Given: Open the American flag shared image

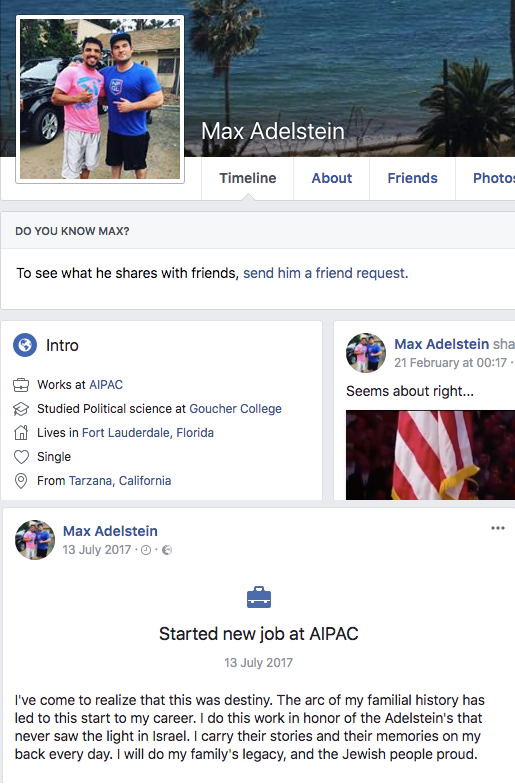Looking at the screenshot, I should [x=430, y=455].
